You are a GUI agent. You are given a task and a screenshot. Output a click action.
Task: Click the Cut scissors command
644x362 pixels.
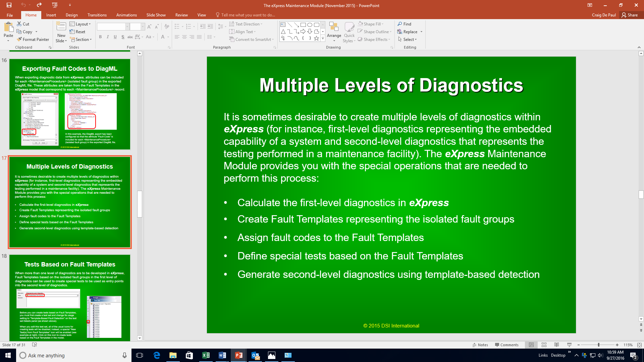[23, 24]
